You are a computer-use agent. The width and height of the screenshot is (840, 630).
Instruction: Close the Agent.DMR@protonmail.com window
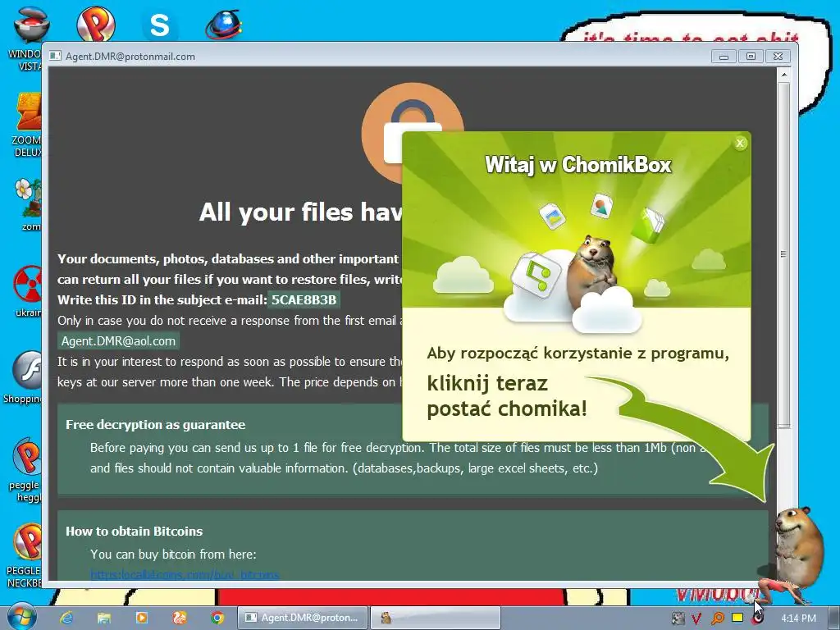[778, 57]
